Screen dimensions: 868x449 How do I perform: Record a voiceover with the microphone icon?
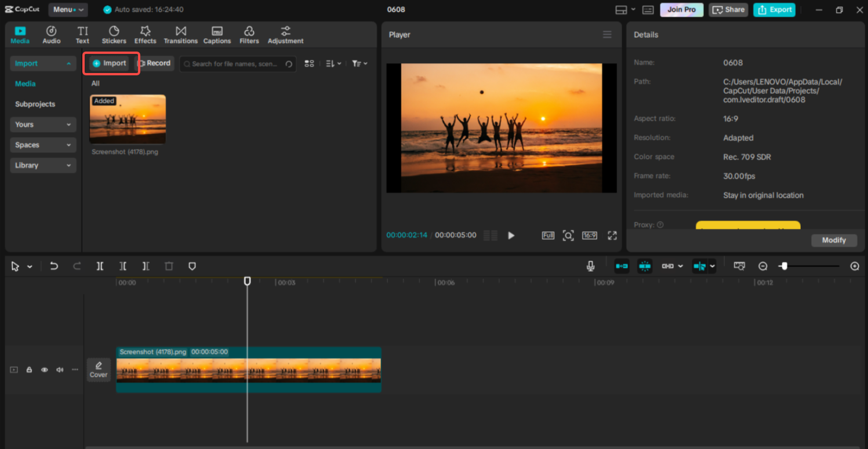(x=590, y=266)
